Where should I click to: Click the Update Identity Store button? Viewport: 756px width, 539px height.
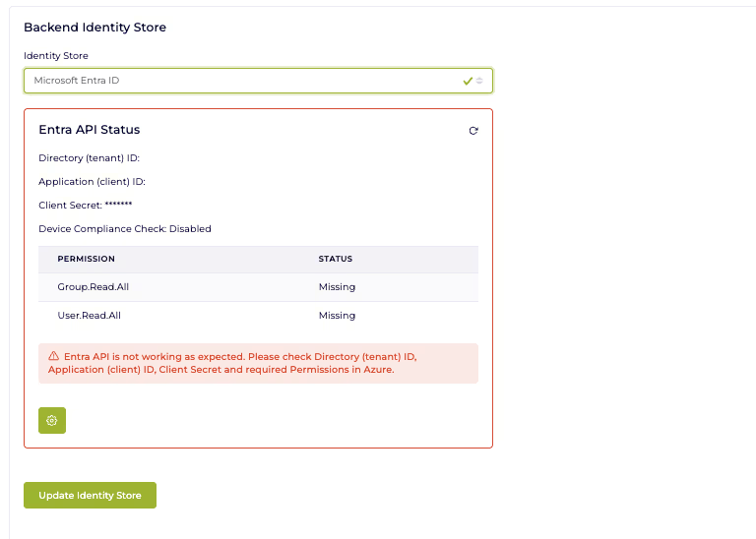pyautogui.click(x=91, y=495)
